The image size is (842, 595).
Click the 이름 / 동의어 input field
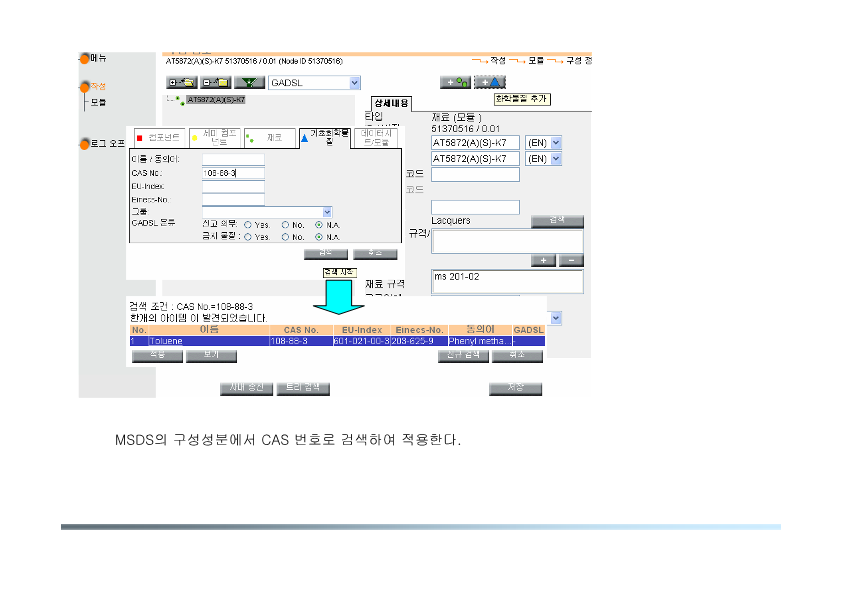(233, 159)
